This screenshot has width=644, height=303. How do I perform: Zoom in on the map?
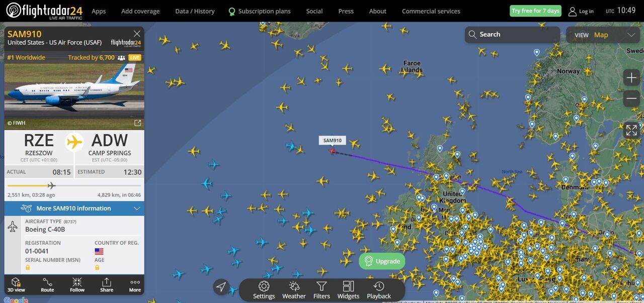[x=631, y=77]
